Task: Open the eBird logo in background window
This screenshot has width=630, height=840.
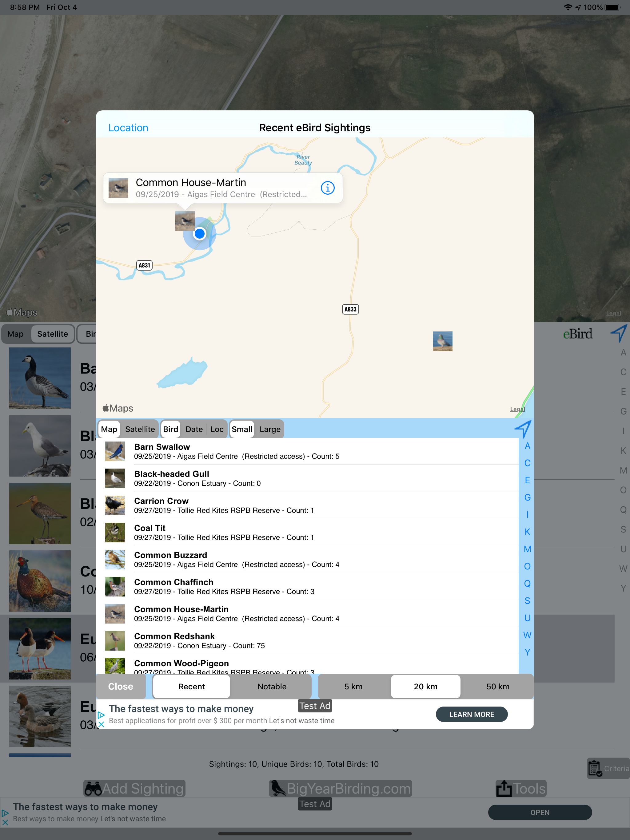Action: coord(578,334)
